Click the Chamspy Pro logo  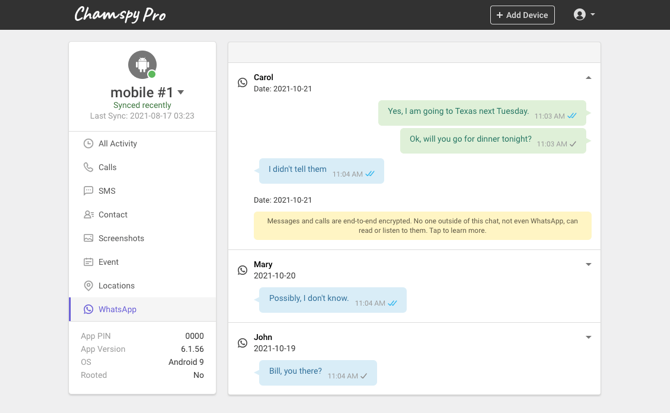pos(120,15)
